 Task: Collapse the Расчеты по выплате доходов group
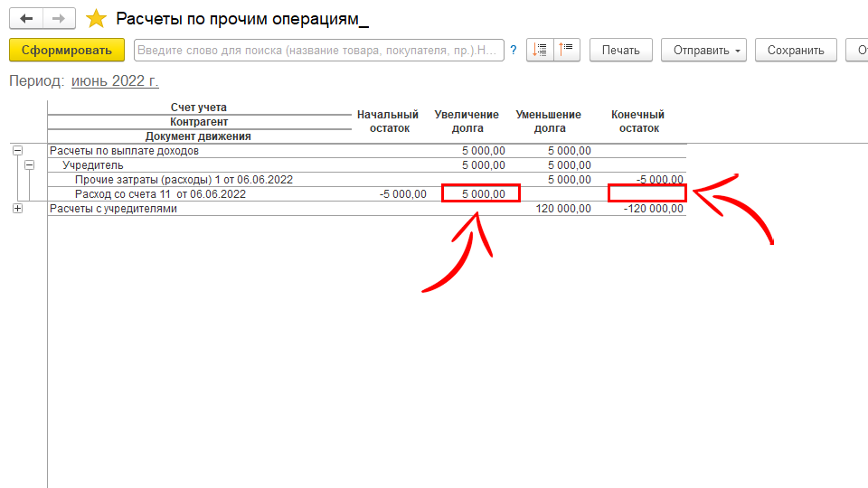click(x=17, y=151)
